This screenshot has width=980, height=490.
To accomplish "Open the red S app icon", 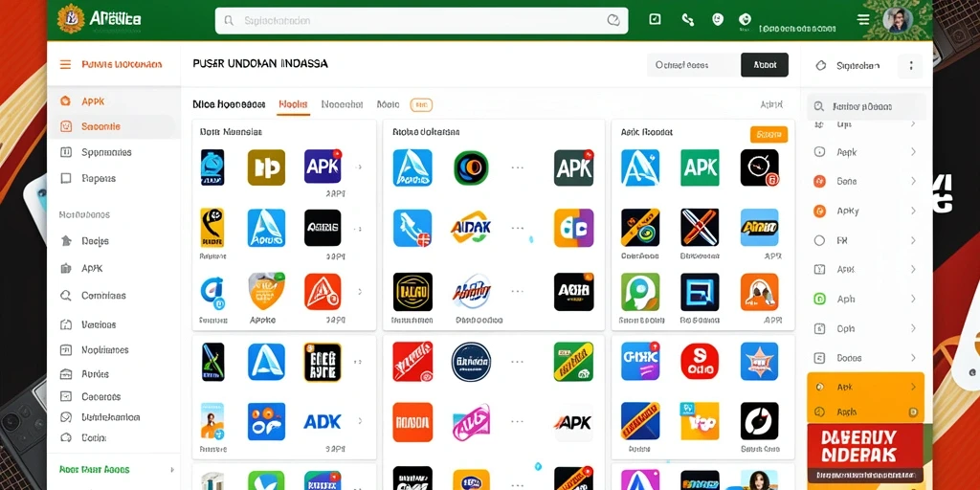I will pos(700,361).
